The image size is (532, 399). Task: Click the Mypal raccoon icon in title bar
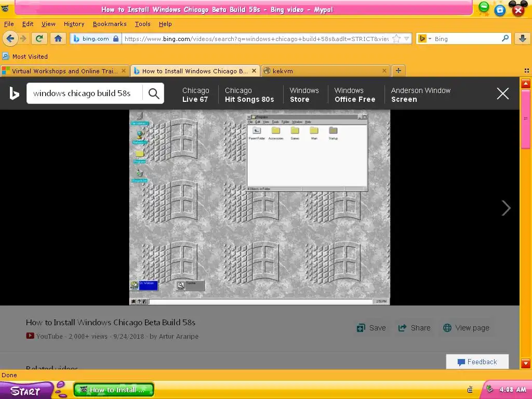click(x=5, y=8)
